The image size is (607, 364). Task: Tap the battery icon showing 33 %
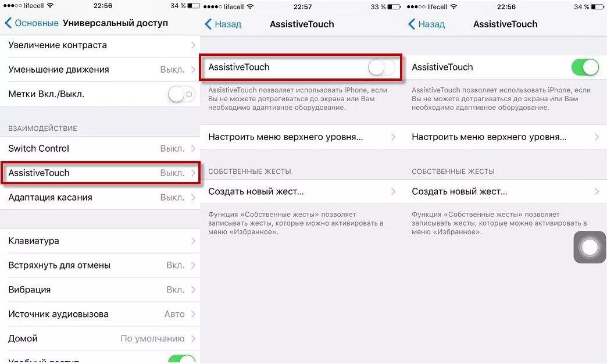tap(394, 6)
